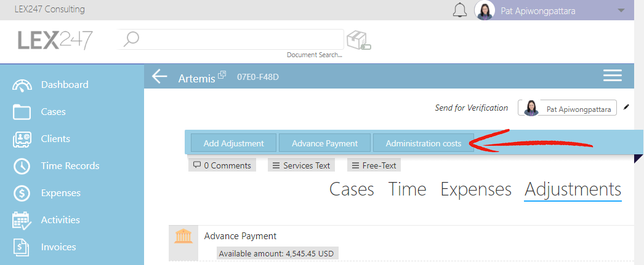Click the search magnifier icon
644x265 pixels.
[131, 39]
